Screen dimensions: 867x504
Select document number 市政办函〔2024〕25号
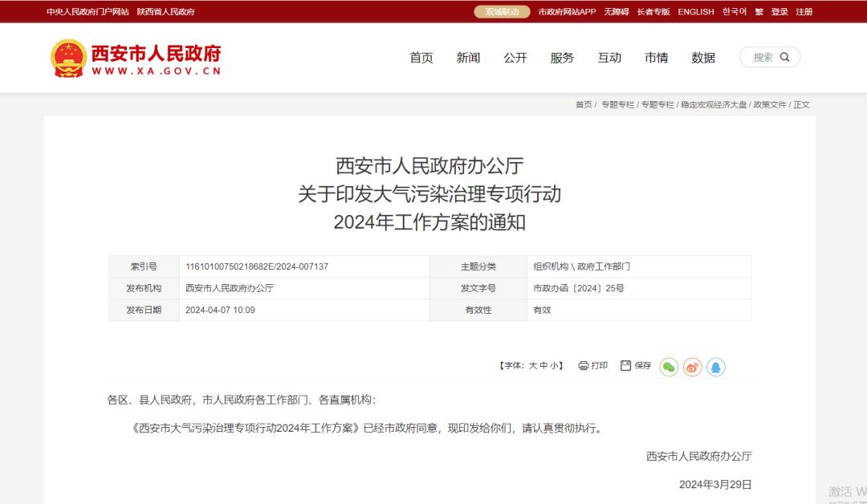(x=578, y=288)
